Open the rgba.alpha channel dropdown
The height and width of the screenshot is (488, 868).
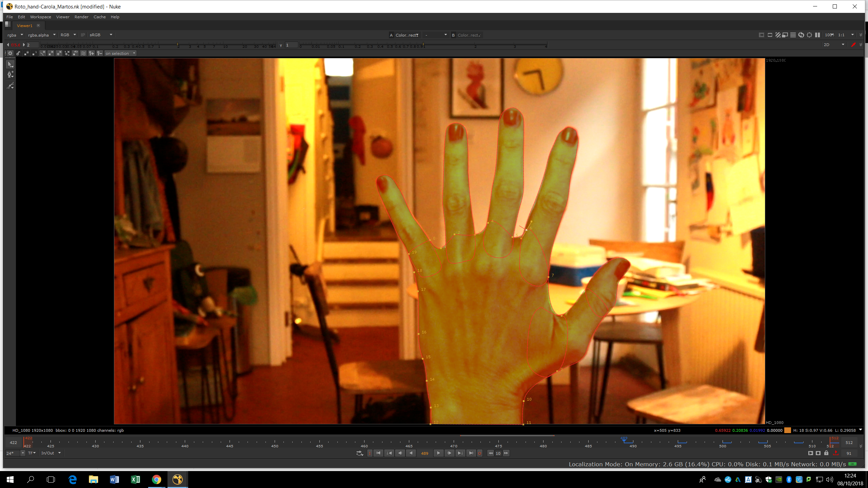[x=42, y=35]
